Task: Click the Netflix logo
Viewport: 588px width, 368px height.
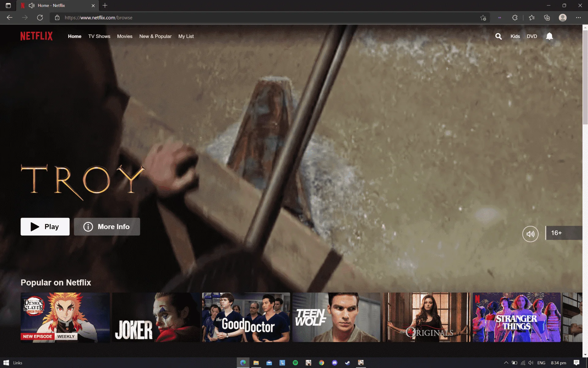Action: point(36,36)
